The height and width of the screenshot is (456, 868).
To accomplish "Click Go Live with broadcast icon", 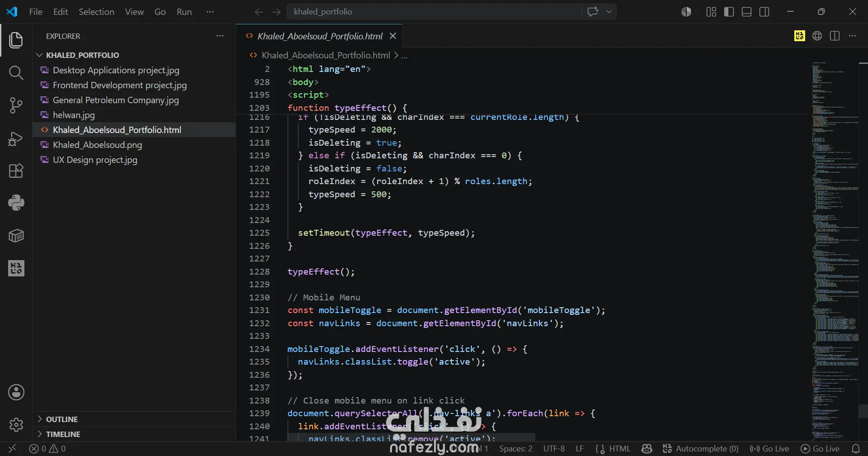I will click(x=769, y=449).
